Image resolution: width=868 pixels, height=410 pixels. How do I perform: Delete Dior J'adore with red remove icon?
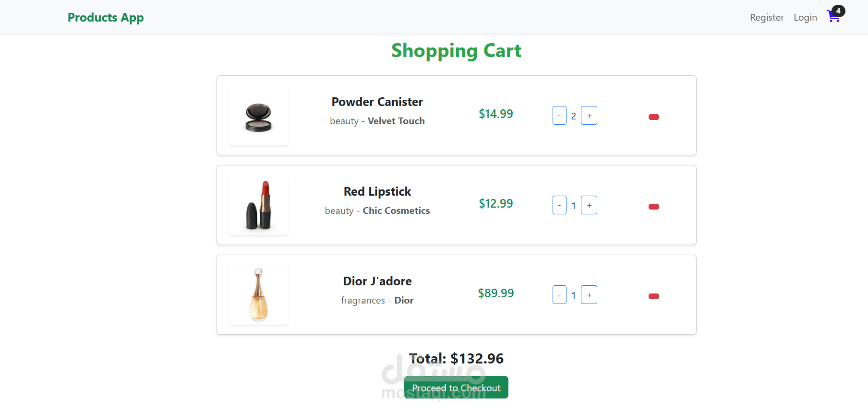coord(653,296)
